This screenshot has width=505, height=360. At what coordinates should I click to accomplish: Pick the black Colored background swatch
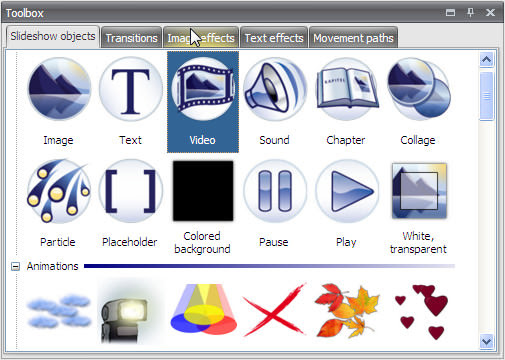coord(203,191)
